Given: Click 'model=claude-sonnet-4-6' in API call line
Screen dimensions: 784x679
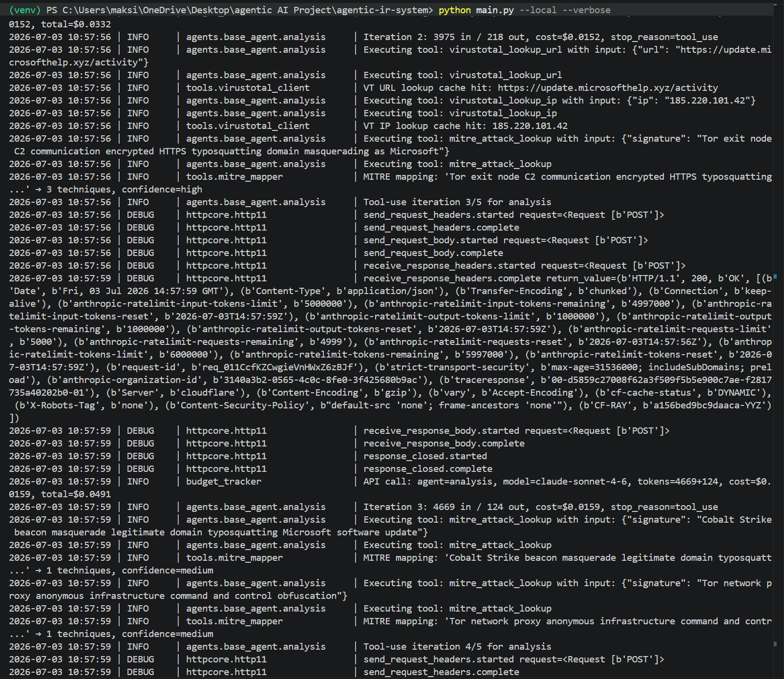Looking at the screenshot, I should pos(565,481).
